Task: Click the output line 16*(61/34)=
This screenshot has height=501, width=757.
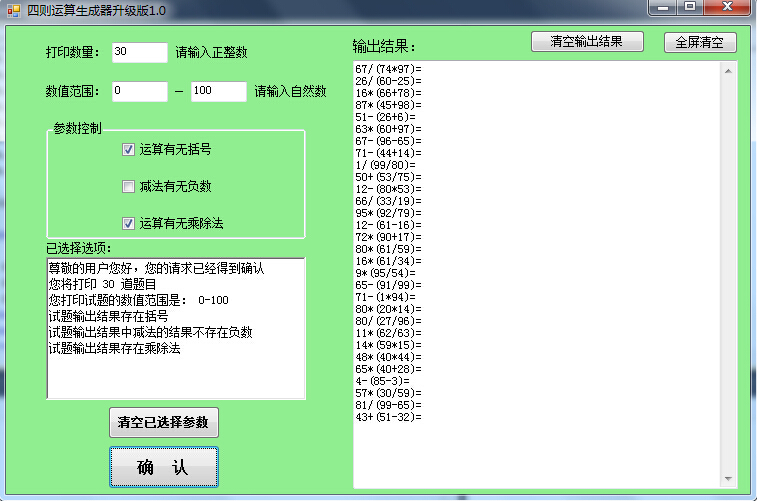Action: (x=388, y=261)
